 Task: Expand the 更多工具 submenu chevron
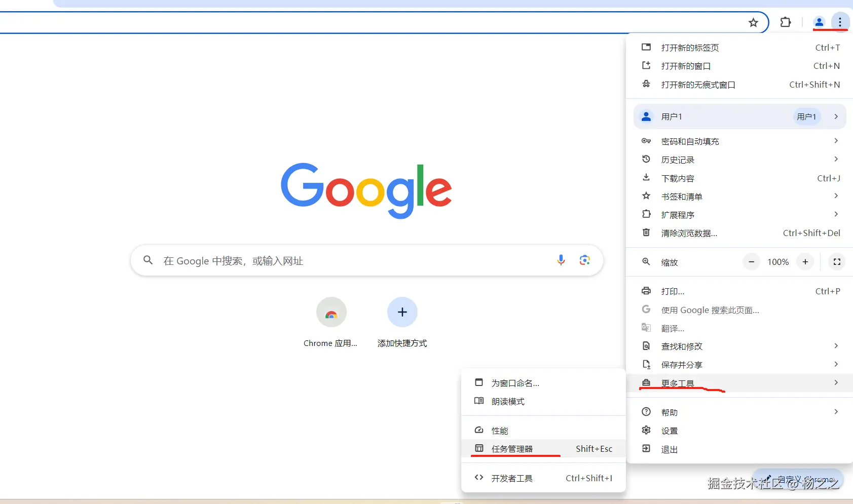836,383
